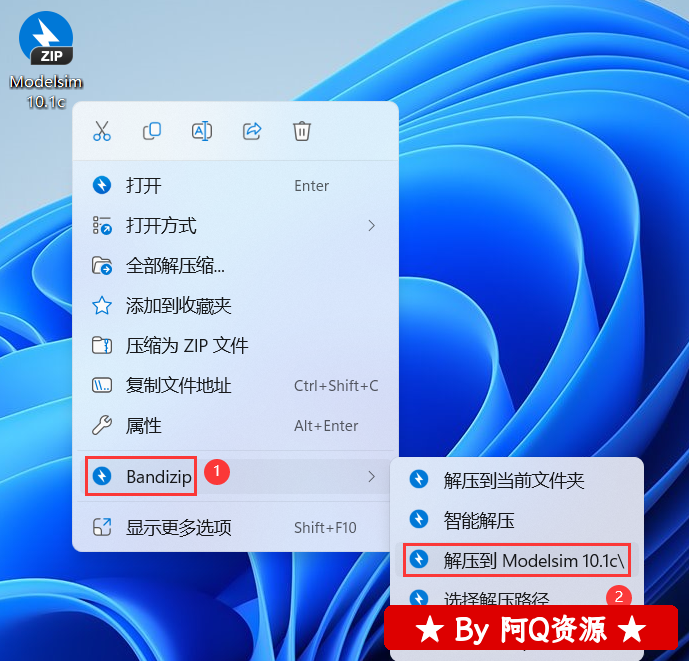Click the Rename icon in context menu

point(202,131)
